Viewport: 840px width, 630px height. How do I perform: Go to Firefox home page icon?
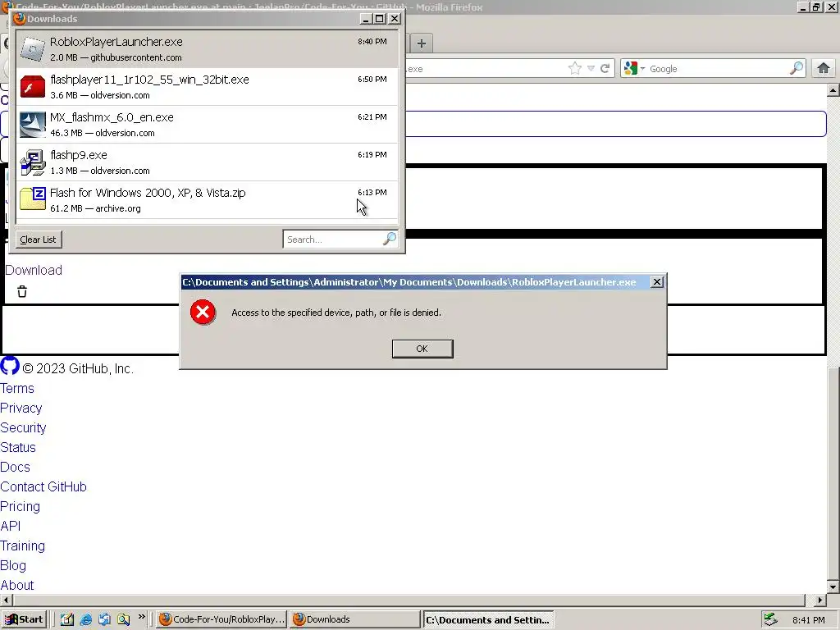tap(824, 69)
